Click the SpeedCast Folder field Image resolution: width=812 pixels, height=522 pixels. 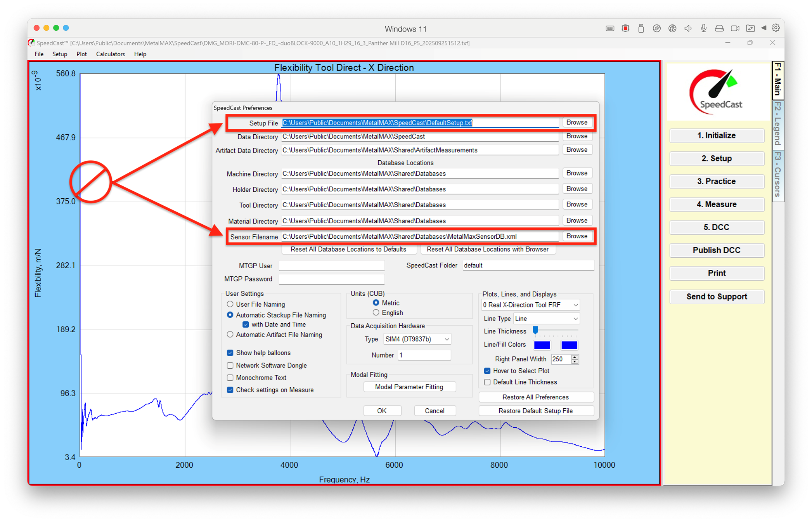(528, 265)
